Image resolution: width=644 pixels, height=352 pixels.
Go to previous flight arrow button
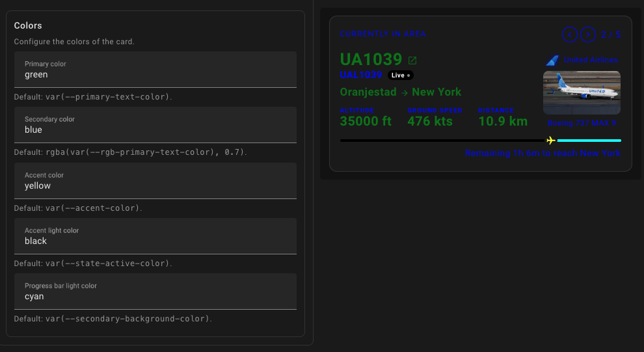pos(570,34)
